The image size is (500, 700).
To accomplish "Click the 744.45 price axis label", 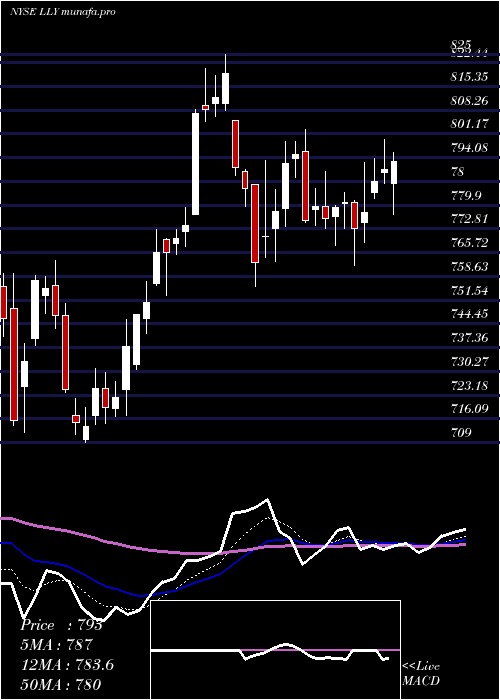I will [x=469, y=314].
